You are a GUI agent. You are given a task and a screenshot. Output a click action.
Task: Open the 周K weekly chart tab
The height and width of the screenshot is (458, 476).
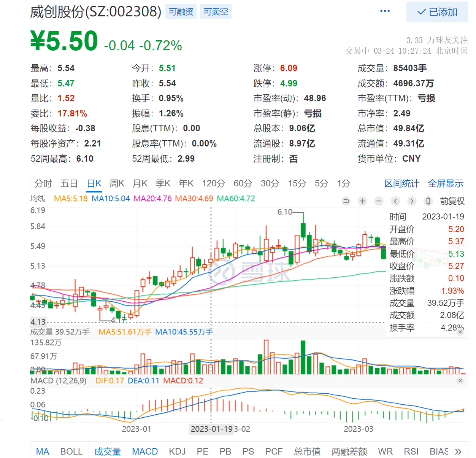tap(117, 184)
